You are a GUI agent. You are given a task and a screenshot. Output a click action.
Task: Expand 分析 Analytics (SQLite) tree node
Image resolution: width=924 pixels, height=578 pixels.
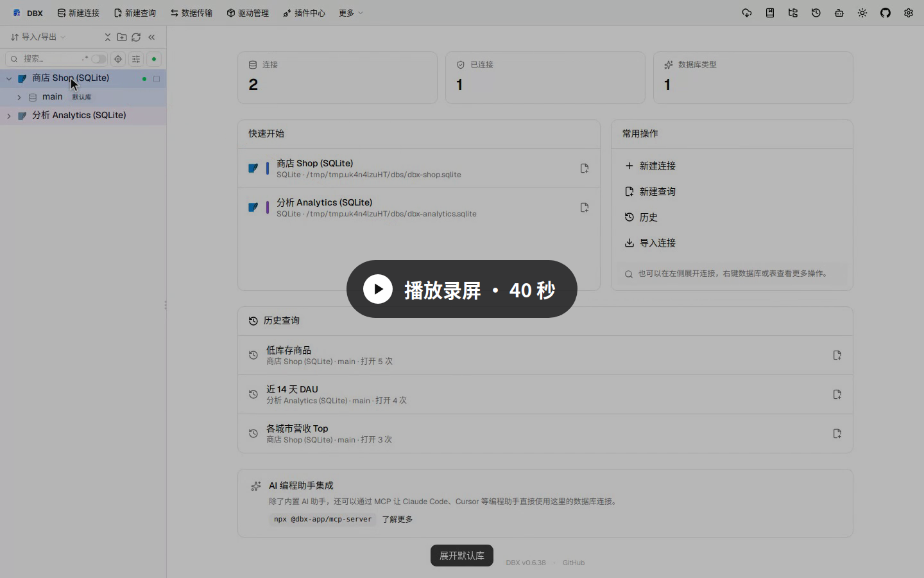click(x=9, y=116)
